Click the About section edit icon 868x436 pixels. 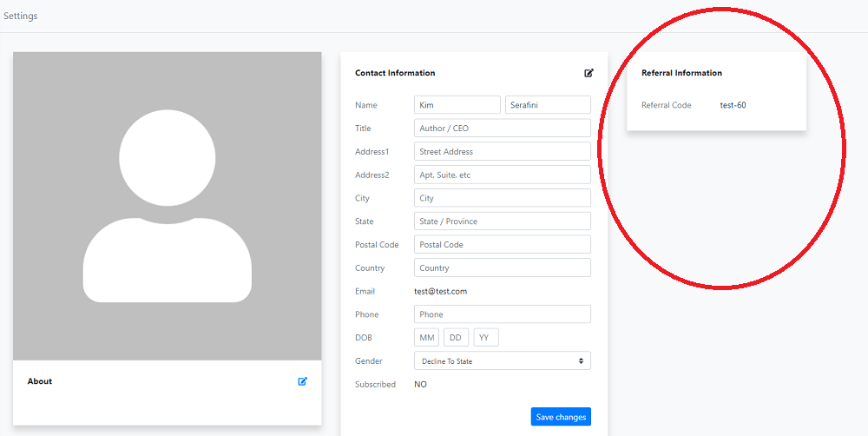pos(303,381)
